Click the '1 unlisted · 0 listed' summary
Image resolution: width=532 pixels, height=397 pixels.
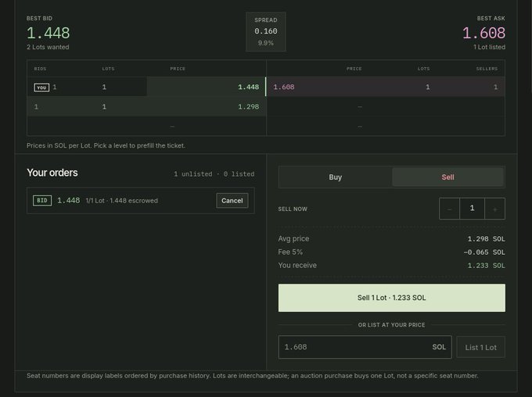click(x=214, y=174)
